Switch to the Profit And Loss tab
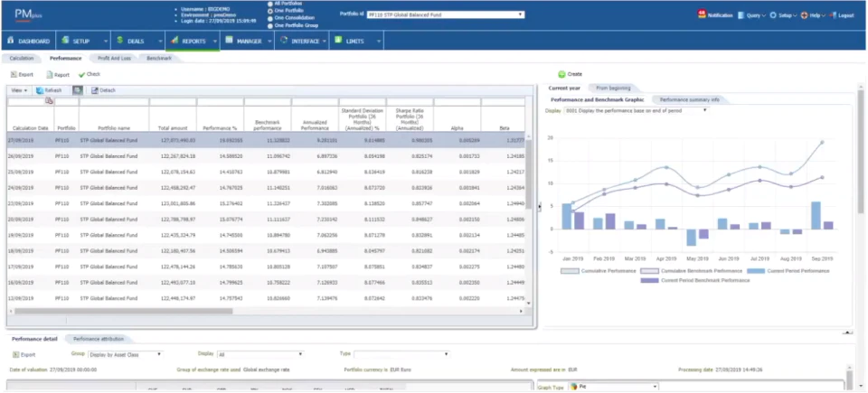 click(114, 58)
